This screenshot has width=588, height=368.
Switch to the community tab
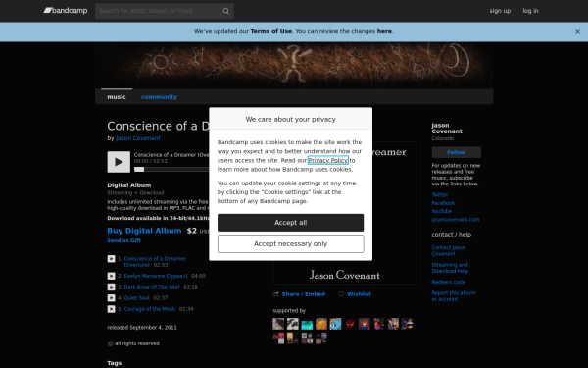point(159,97)
